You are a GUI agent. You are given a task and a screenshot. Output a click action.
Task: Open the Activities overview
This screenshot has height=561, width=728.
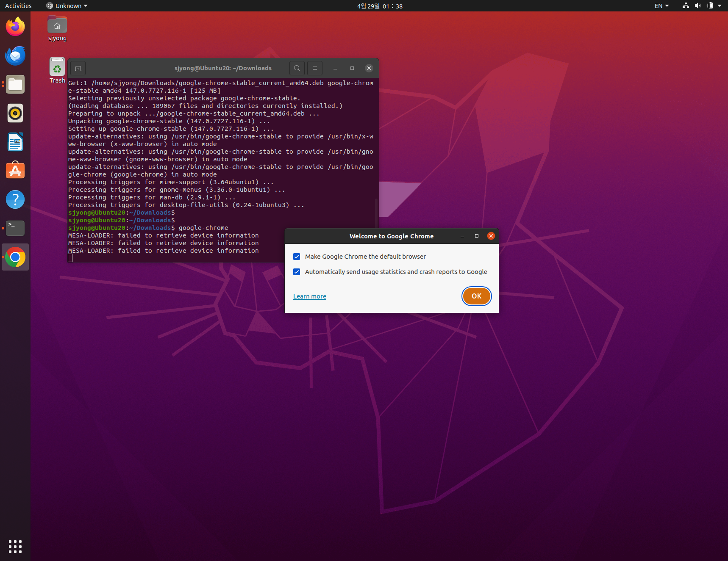tap(18, 6)
